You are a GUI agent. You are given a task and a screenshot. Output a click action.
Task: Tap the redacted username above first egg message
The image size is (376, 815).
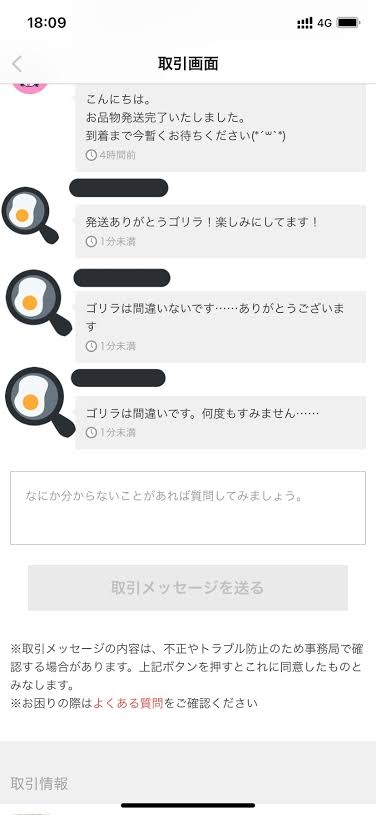tap(119, 188)
